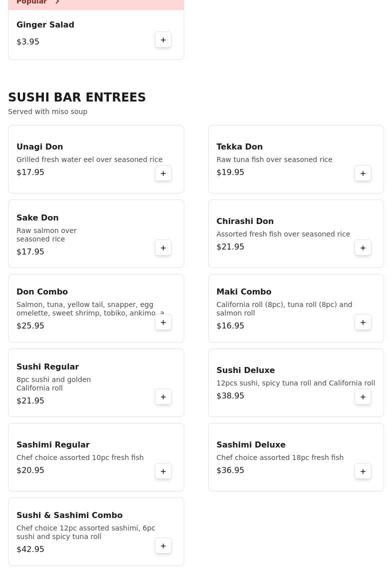392x572 pixels.
Task: Add Chirashi Don to cart
Action: click(363, 248)
